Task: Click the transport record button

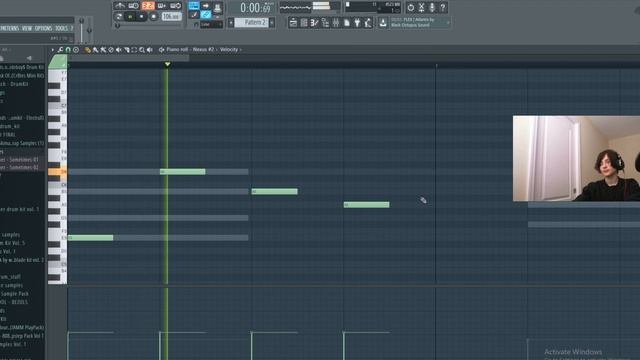Action: point(153,17)
